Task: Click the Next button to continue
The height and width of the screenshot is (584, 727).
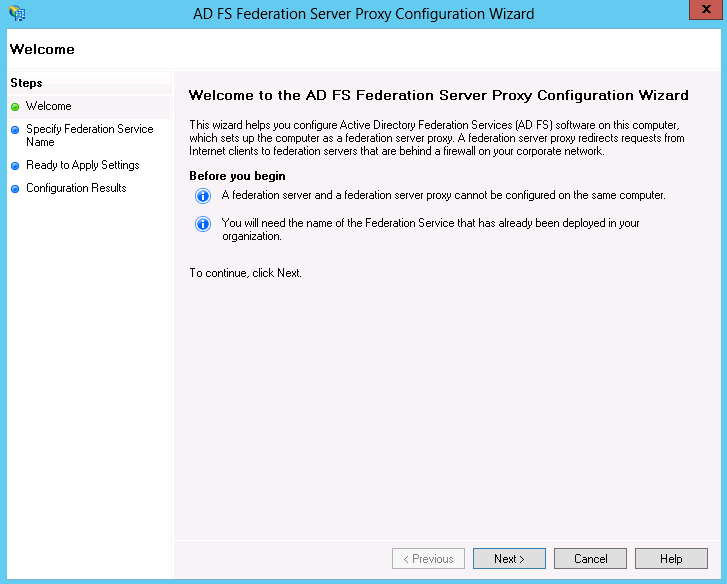Action: tap(509, 559)
